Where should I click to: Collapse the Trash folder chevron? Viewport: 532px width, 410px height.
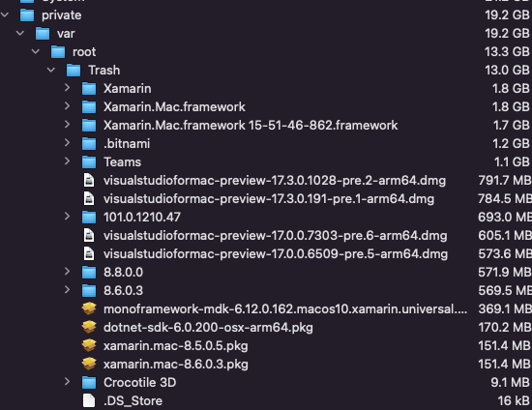[51, 70]
